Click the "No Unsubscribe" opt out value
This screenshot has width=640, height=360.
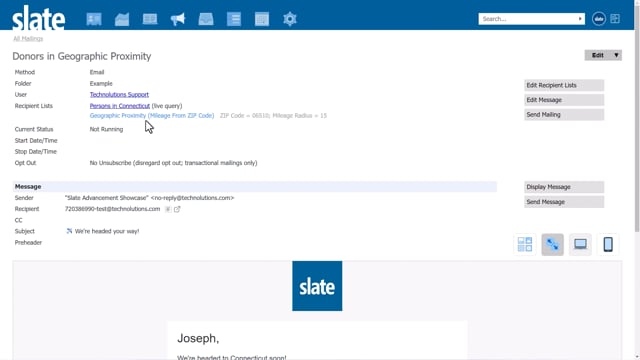(173, 163)
